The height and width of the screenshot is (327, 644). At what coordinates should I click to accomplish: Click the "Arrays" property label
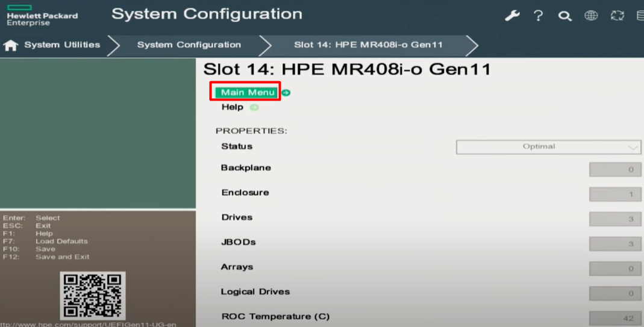point(237,267)
